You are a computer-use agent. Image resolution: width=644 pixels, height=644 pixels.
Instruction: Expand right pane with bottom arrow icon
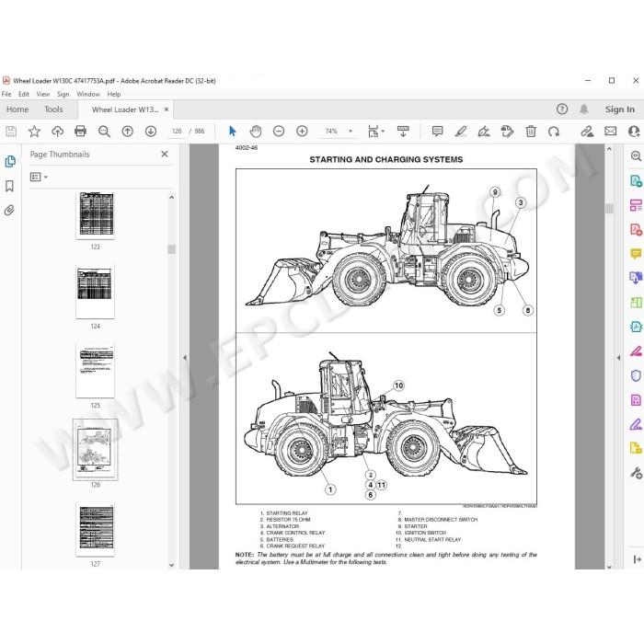coord(637,559)
